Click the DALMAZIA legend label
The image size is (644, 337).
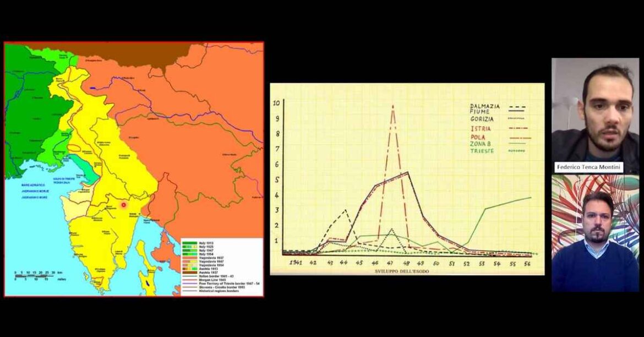tap(484, 106)
